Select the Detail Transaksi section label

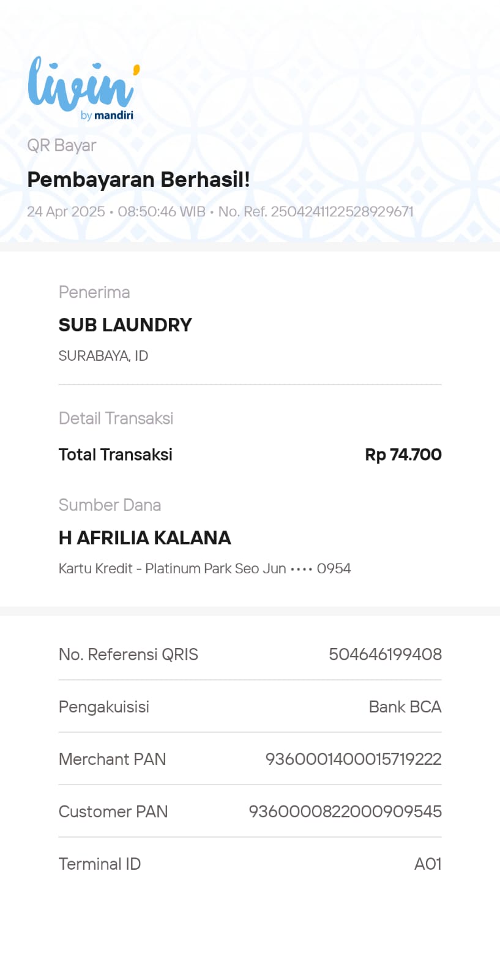116,418
